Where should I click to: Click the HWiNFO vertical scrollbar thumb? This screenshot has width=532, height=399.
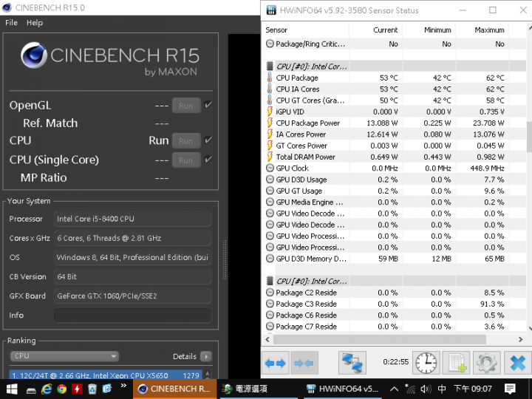point(529,137)
